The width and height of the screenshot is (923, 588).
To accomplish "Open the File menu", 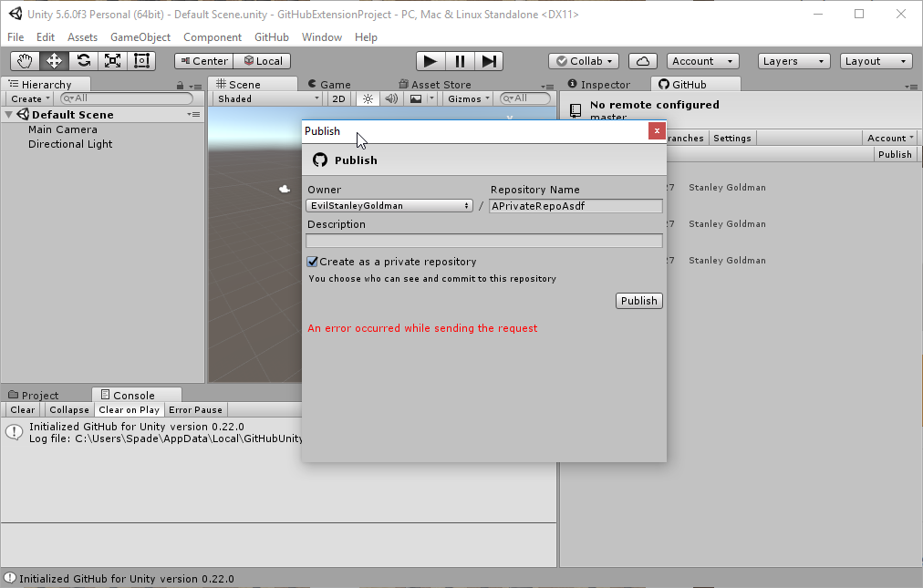I will coord(16,37).
